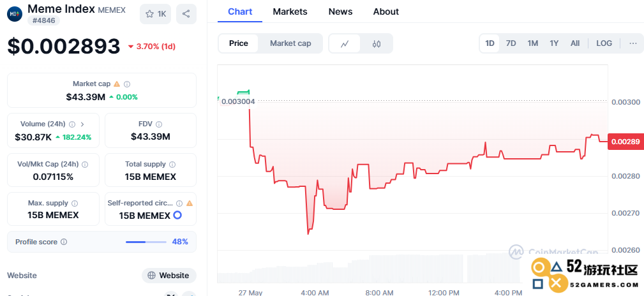The height and width of the screenshot is (296, 644).
Task: Open the About tab
Action: click(x=386, y=12)
